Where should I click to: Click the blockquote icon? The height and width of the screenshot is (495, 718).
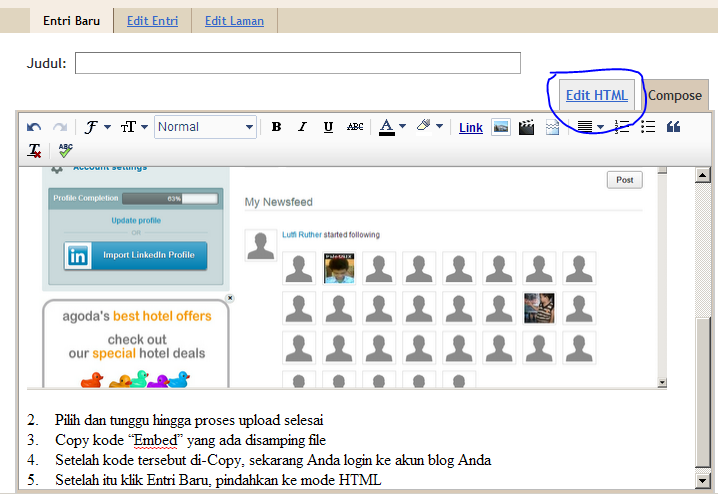[x=673, y=127]
